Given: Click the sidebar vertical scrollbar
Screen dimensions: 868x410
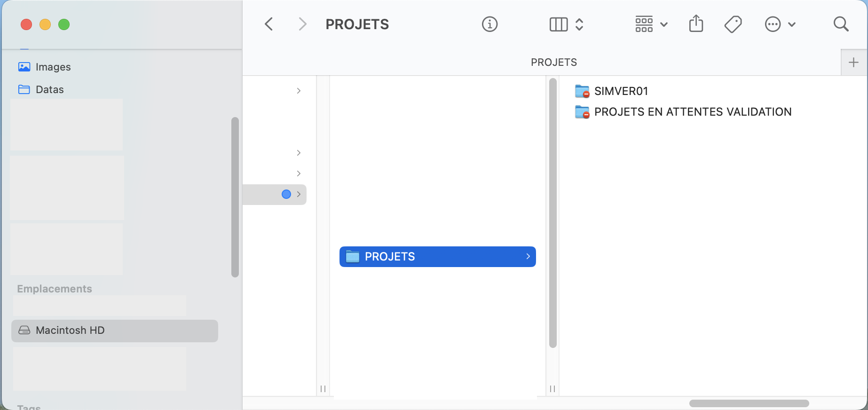Looking at the screenshot, I should 235,197.
